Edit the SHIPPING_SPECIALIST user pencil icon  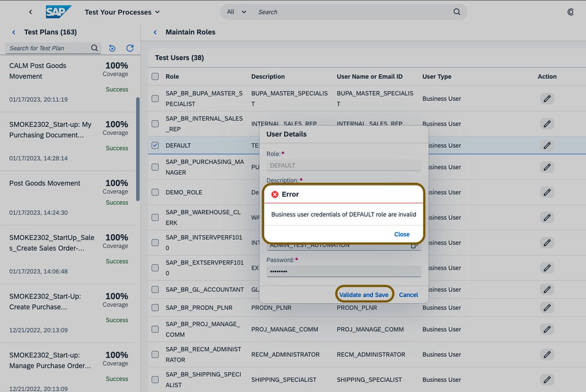tap(547, 379)
